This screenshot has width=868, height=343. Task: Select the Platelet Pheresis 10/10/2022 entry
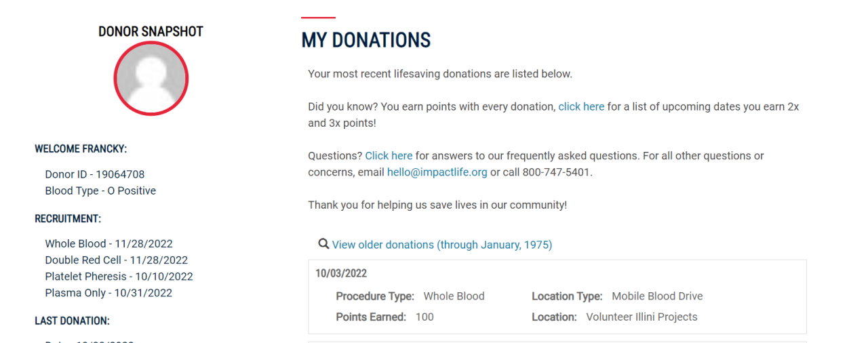click(x=119, y=277)
